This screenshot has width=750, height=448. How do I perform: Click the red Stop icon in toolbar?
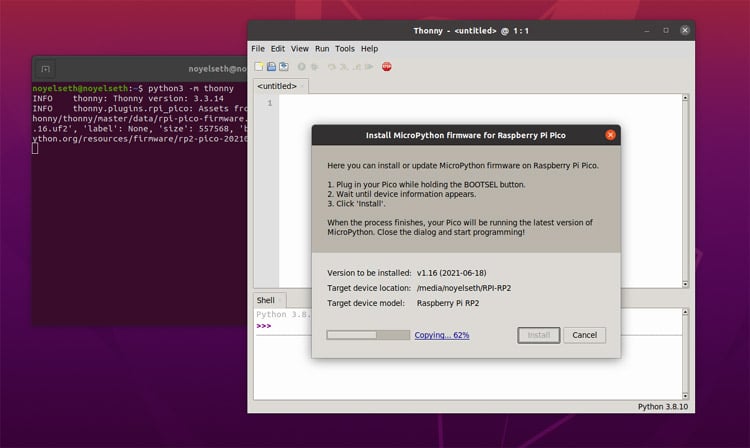tap(386, 66)
